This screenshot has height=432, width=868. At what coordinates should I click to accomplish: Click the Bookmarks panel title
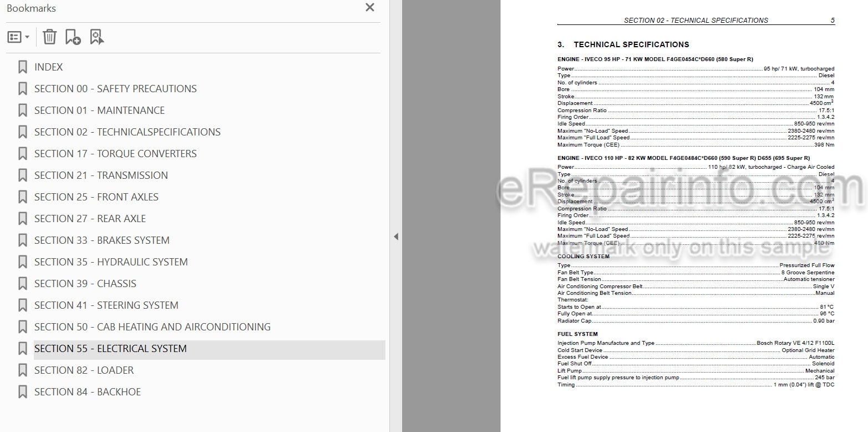pyautogui.click(x=31, y=8)
